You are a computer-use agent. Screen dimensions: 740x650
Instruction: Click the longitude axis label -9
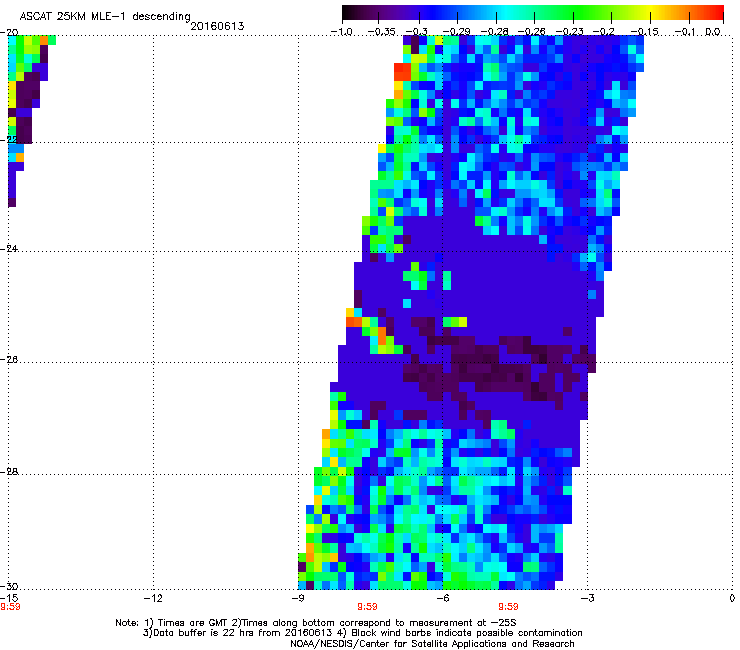pyautogui.click(x=298, y=598)
